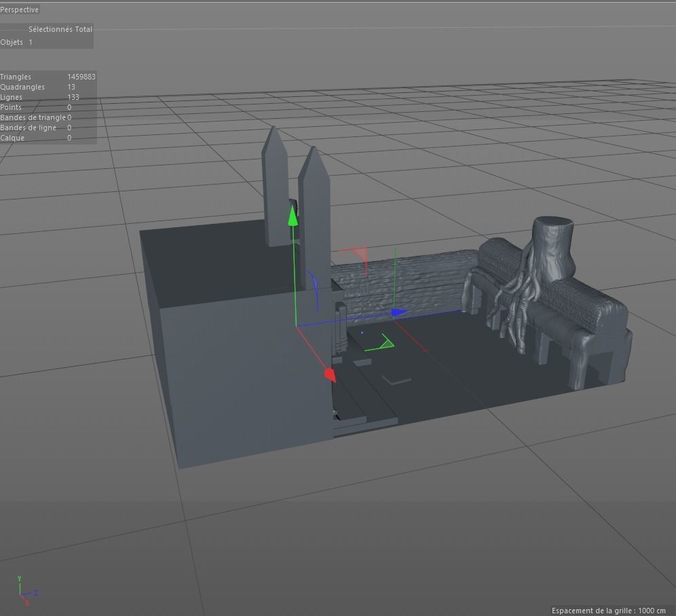This screenshot has width=676, height=616.
Task: Click the Lignes value 133
Action: click(x=73, y=98)
